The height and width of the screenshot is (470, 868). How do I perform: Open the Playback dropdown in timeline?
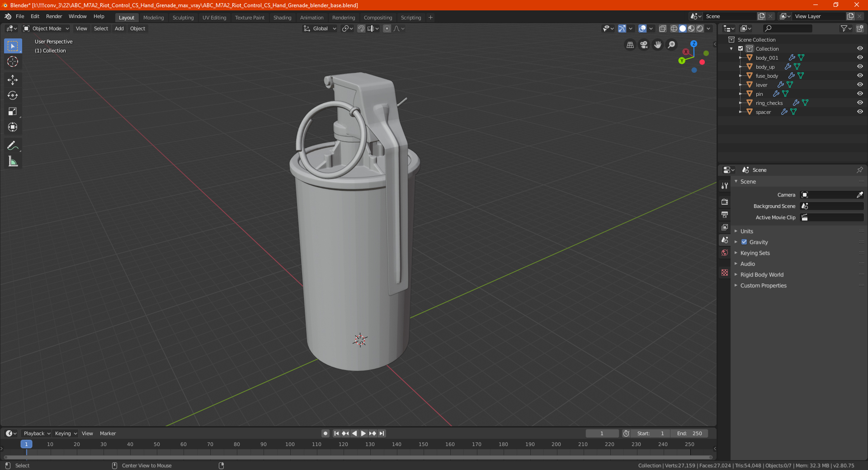[37, 433]
